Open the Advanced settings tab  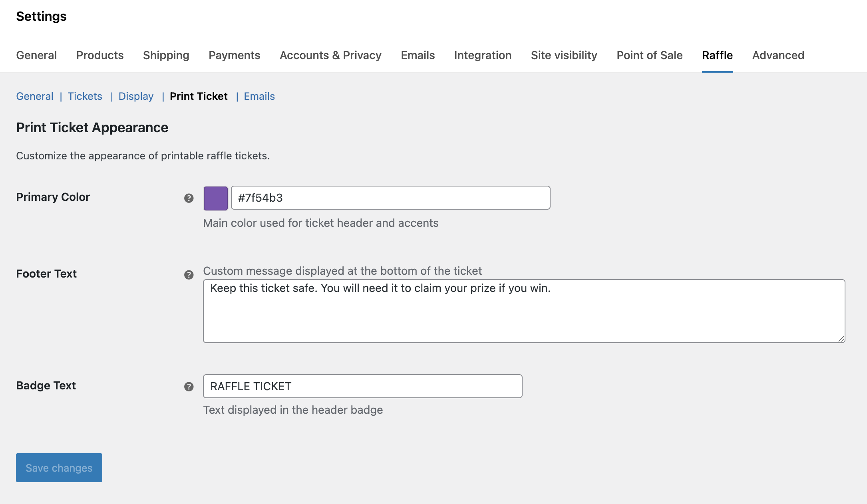click(x=778, y=56)
